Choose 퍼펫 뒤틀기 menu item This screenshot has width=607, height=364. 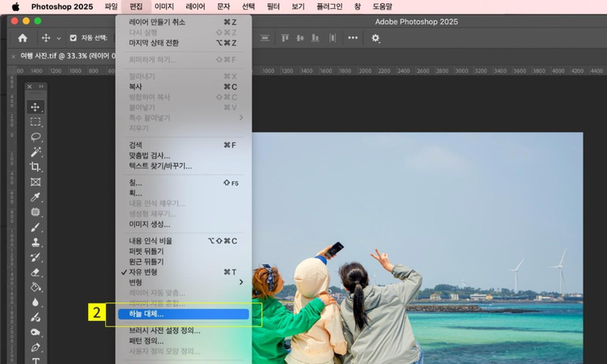[183, 251]
